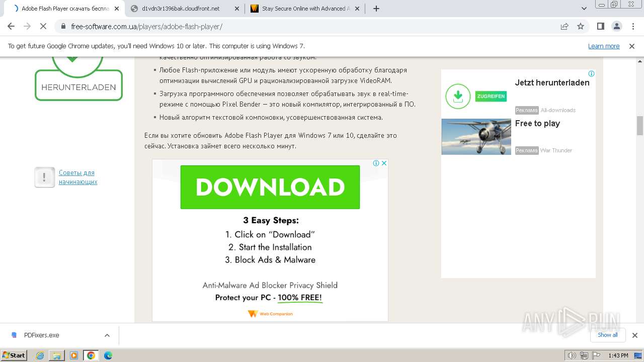Image resolution: width=644 pixels, height=362 pixels.
Task: Click the exclamation tips icon
Action: 44,177
